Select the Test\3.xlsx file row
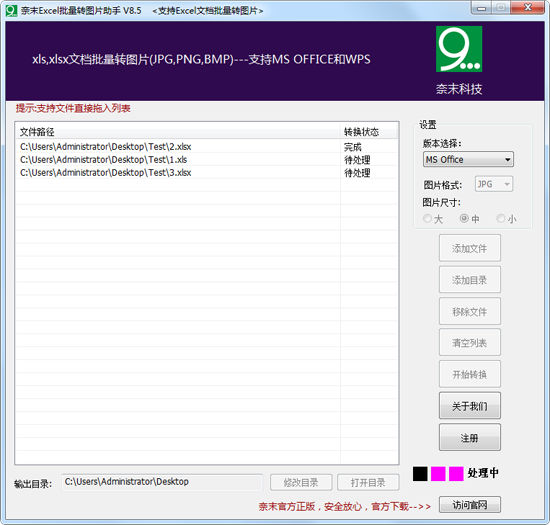 tap(207, 173)
